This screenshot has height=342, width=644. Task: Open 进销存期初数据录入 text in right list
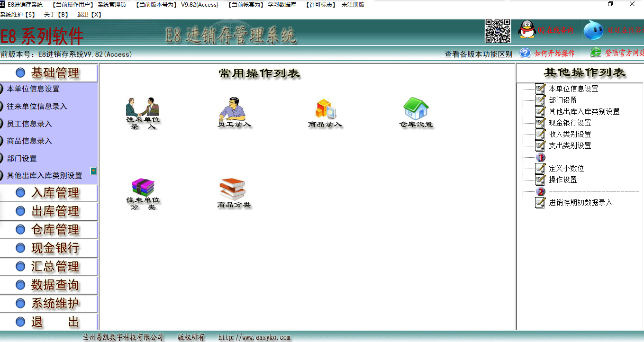point(581,202)
